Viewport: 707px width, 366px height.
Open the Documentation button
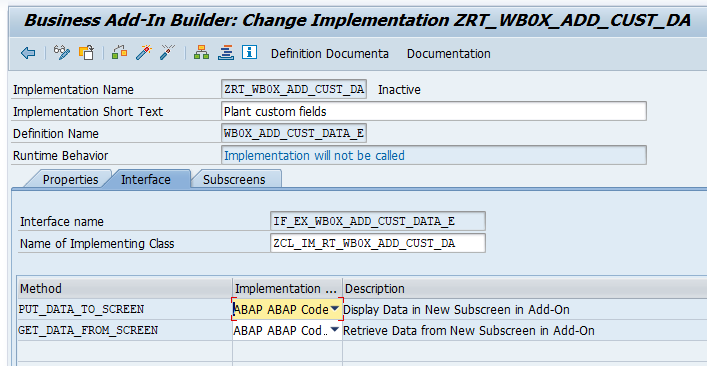[449, 54]
